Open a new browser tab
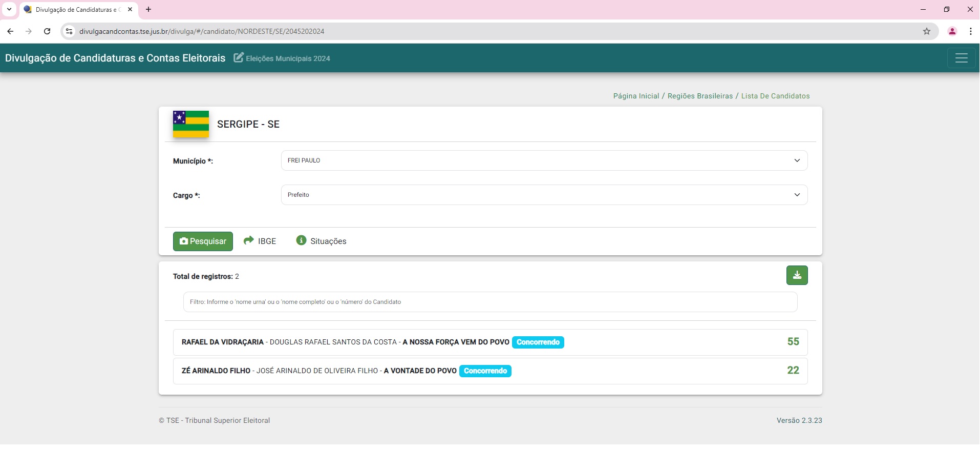Screen dimensions: 980x449 pos(148,9)
